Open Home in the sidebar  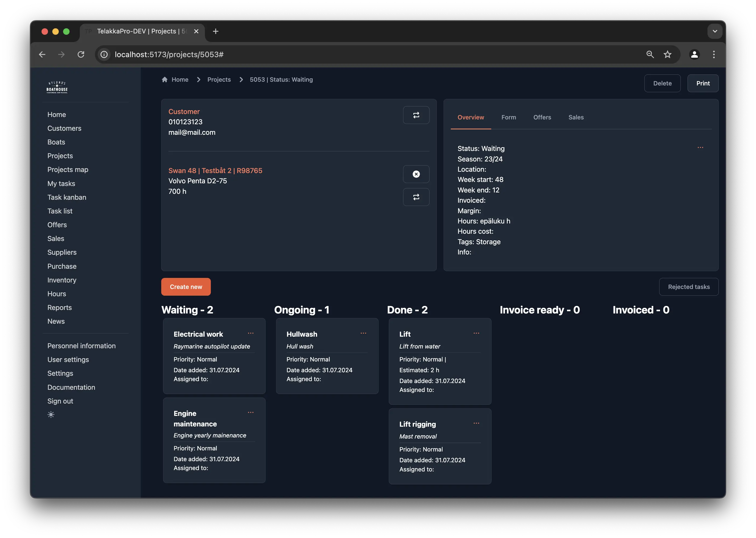(57, 115)
